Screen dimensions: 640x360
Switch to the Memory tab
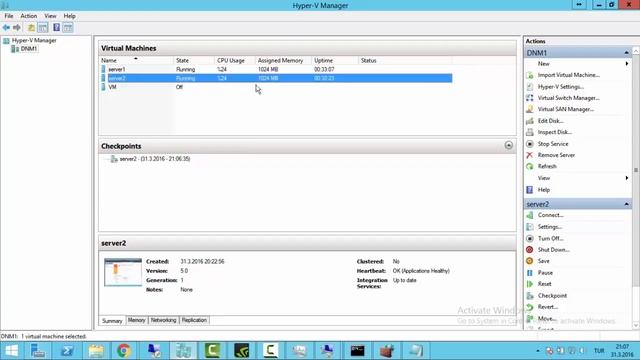tap(136, 320)
